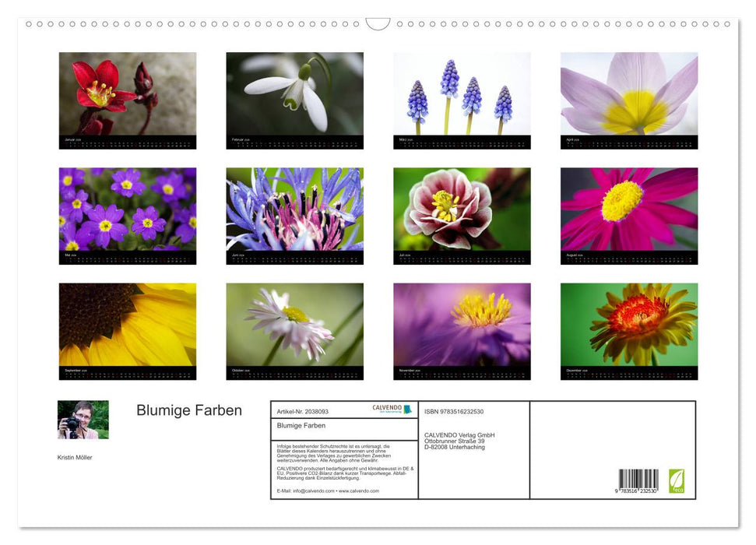Screen dimensions: 756x545
Task: Click the CALVENDO publisher logo
Action: 386,406
